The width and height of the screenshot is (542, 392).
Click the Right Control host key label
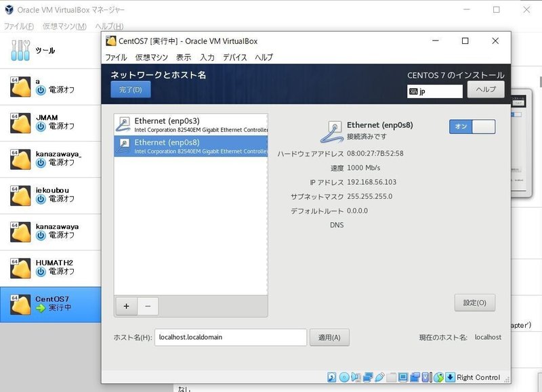478,378
